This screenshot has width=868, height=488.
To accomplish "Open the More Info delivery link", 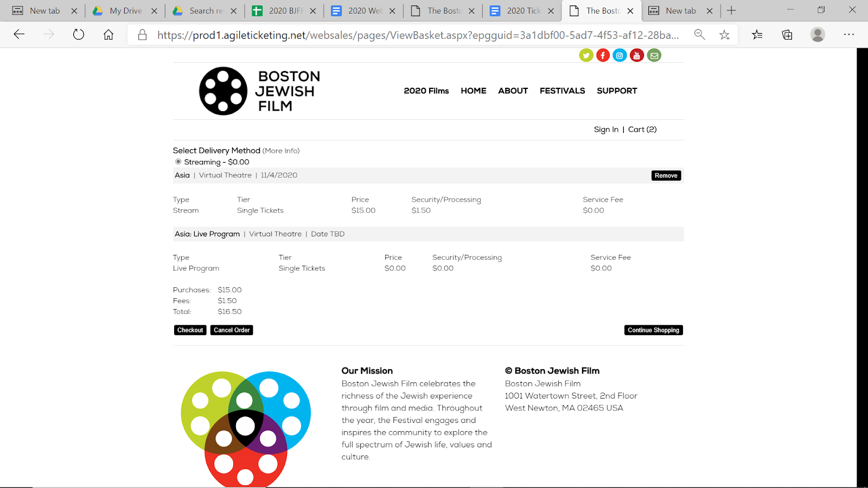I will point(281,151).
